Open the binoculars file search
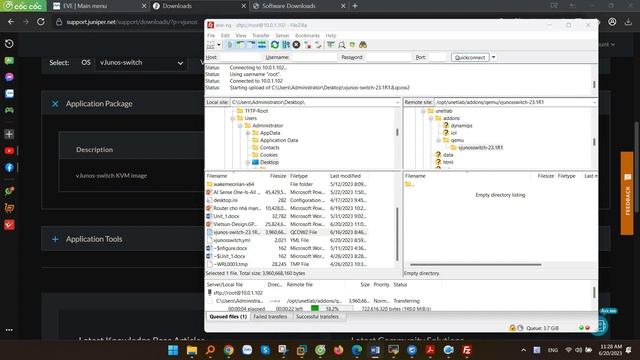640x360 pixels. pos(363,45)
